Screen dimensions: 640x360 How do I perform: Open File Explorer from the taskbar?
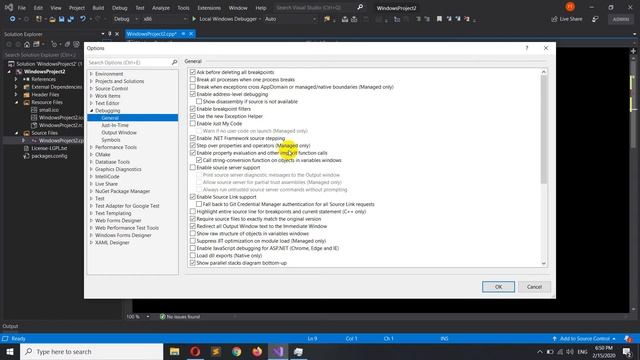175,351
